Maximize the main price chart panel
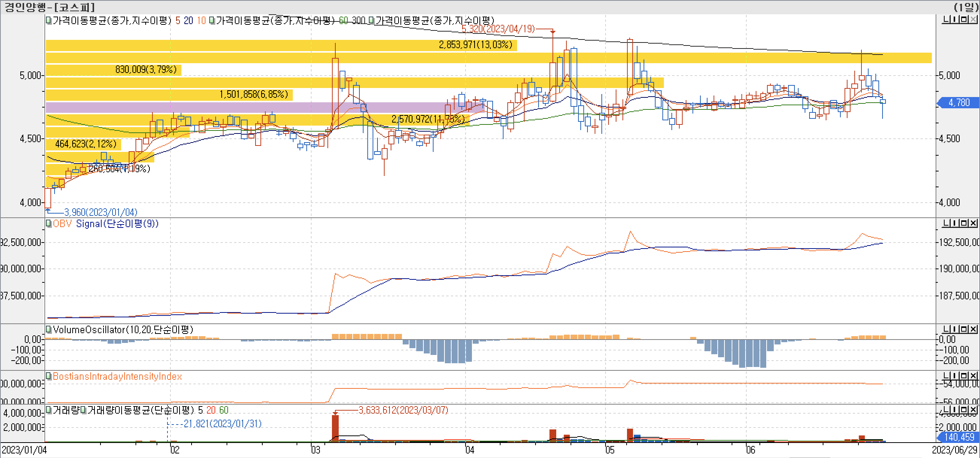This screenshot has height=458, width=980. (965, 20)
